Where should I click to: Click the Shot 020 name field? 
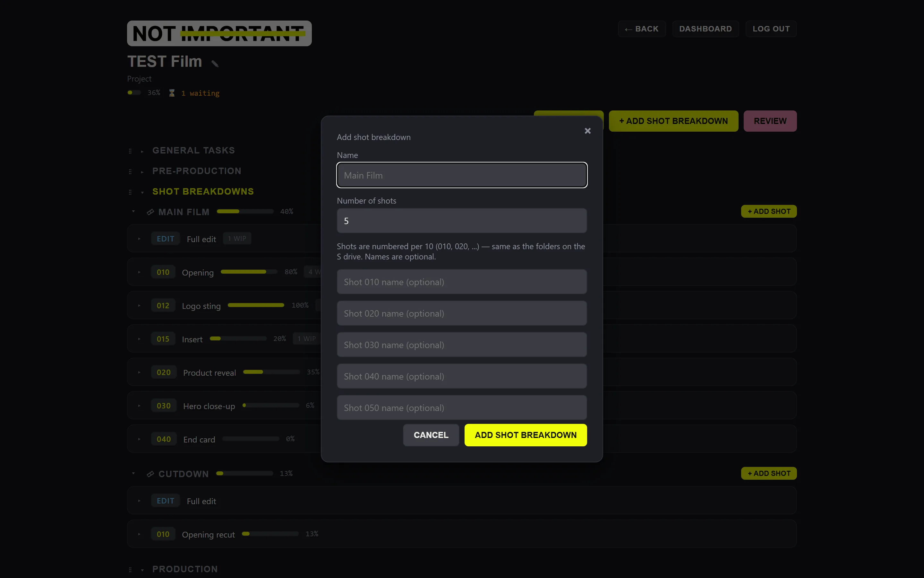pos(462,313)
